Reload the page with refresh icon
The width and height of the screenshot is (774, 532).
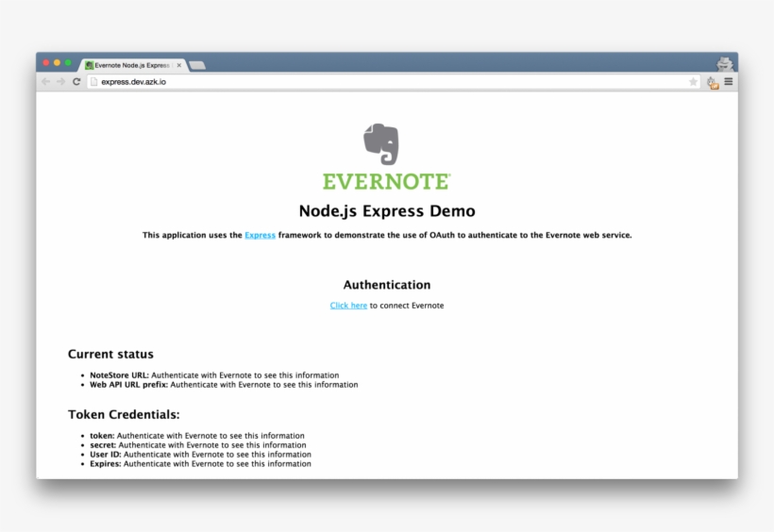pos(76,81)
